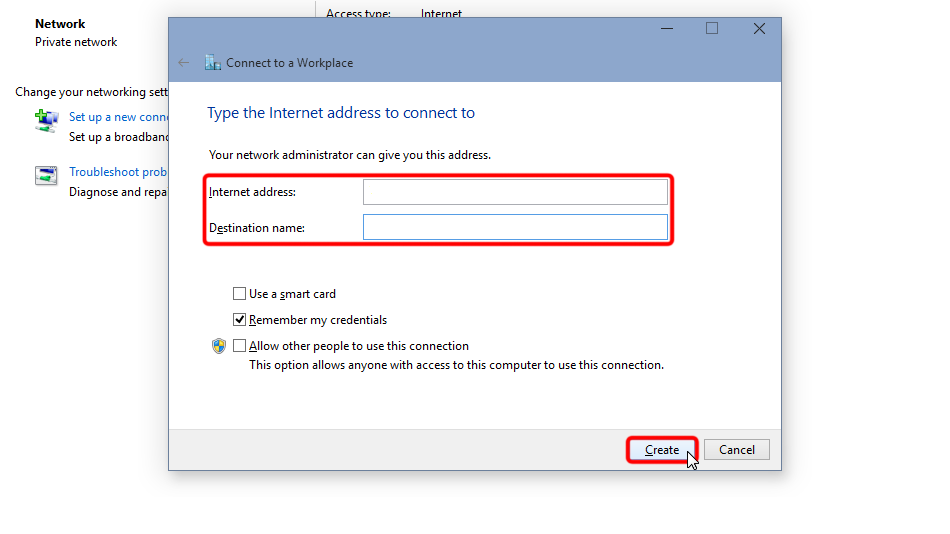The image size is (950, 534).
Task: Enable the Use a smart card checkbox
Action: (239, 294)
